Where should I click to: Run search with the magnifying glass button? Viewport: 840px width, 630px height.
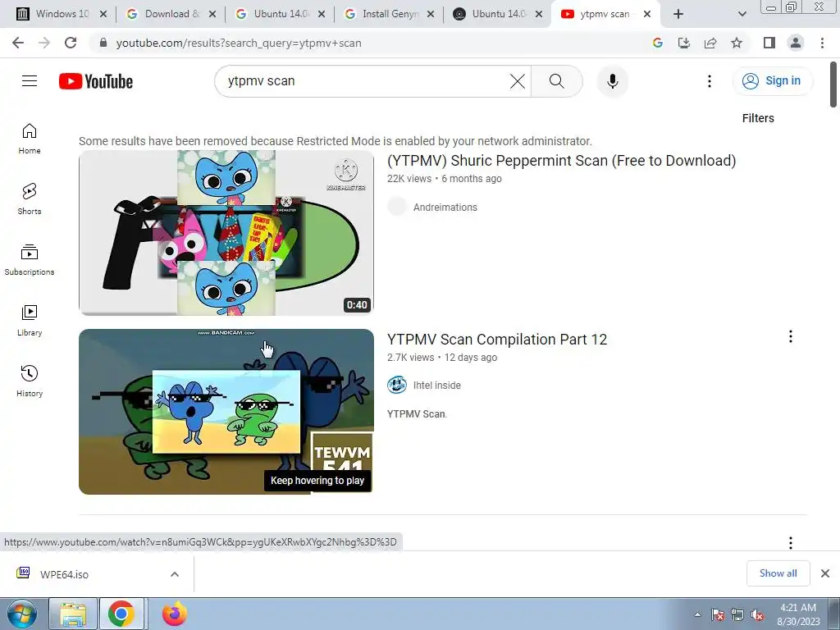557,81
